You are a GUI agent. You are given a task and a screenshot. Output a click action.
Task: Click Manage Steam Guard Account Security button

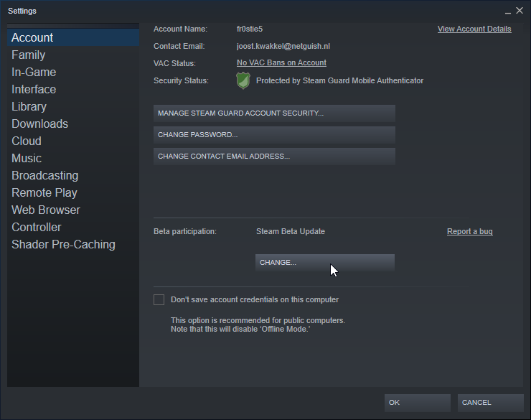(x=274, y=113)
